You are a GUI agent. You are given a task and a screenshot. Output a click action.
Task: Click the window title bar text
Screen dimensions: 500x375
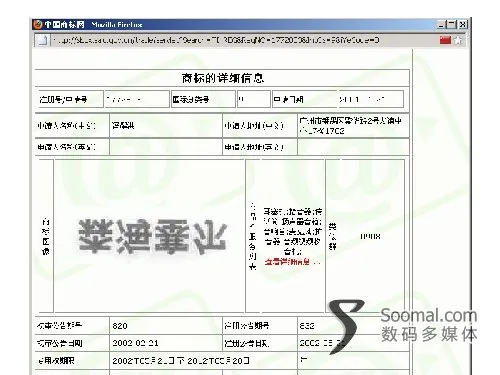(93, 25)
